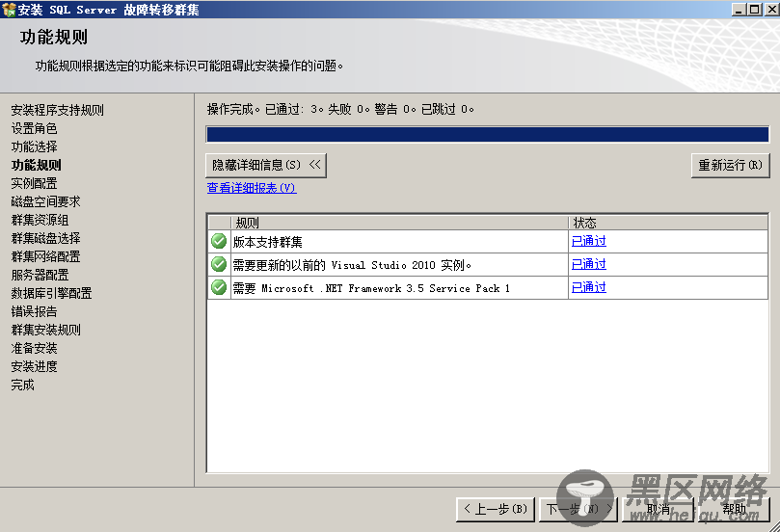Maximize the setup window

coord(755,10)
